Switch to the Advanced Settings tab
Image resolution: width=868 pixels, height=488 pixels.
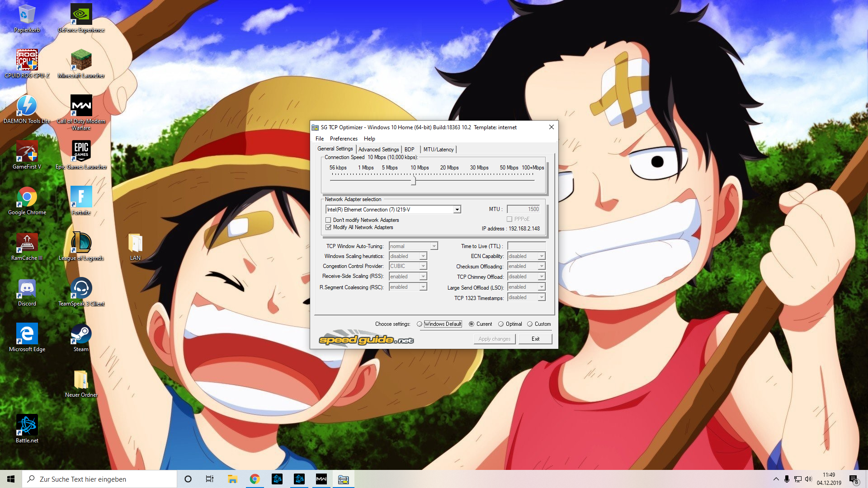(378, 150)
